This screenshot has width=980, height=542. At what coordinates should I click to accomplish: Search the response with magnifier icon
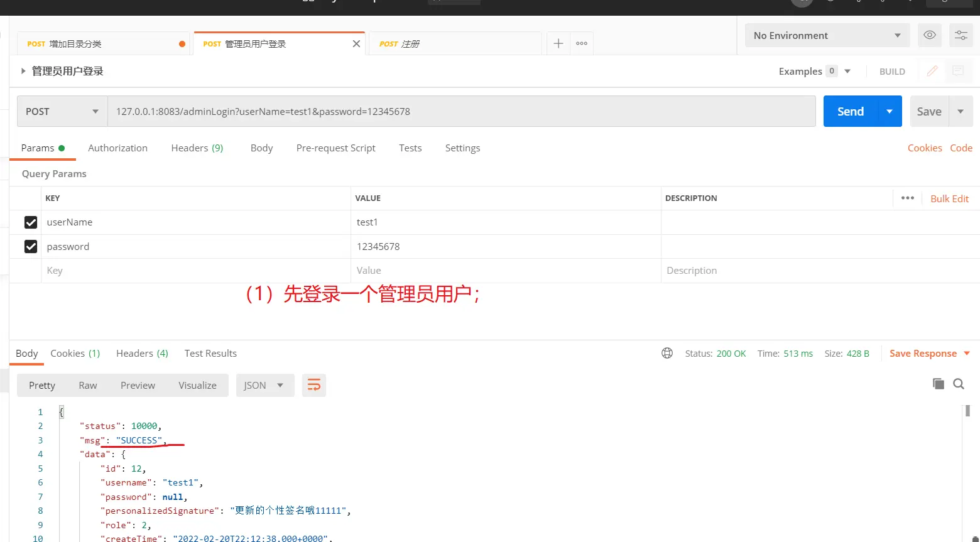(959, 384)
